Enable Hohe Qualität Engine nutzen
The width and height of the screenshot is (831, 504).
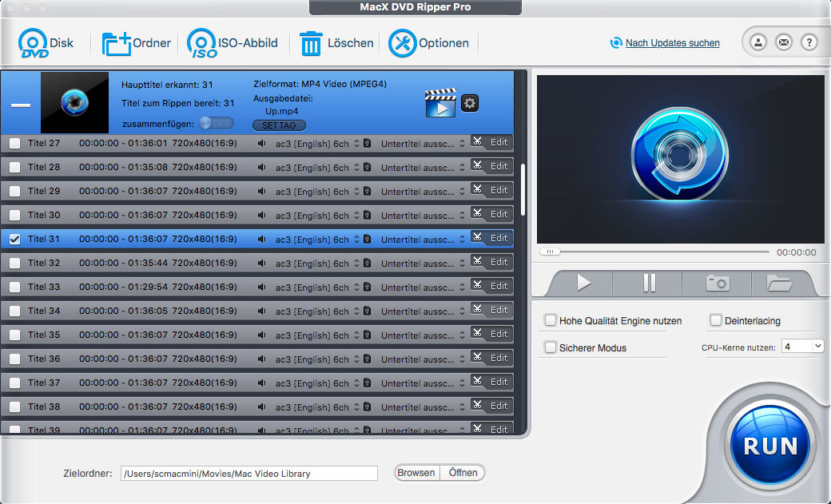coord(551,320)
